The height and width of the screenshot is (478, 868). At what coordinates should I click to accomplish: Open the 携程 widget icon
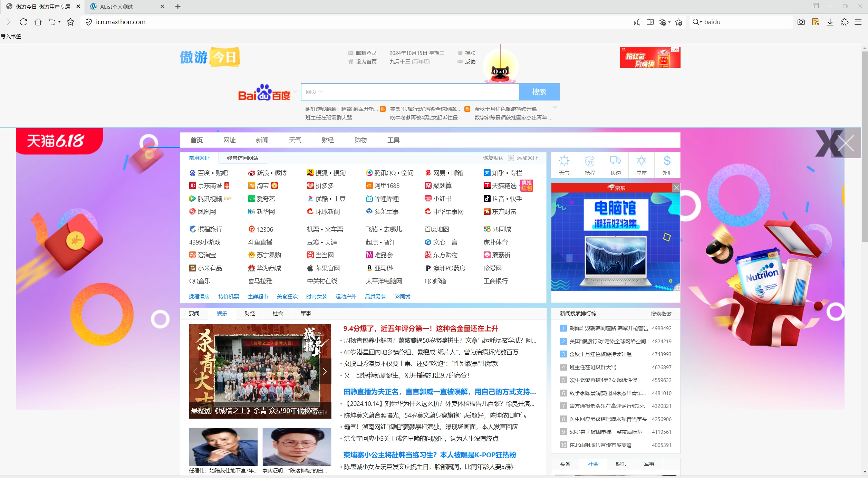[x=590, y=165]
